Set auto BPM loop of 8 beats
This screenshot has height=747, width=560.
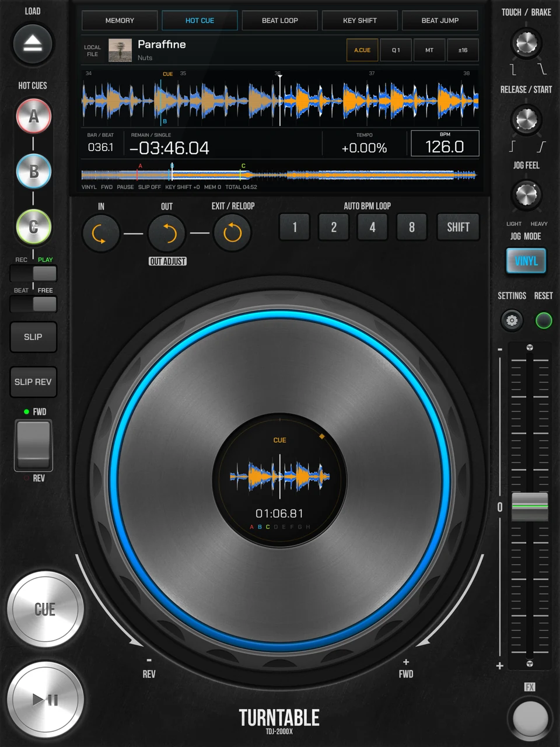pyautogui.click(x=412, y=227)
